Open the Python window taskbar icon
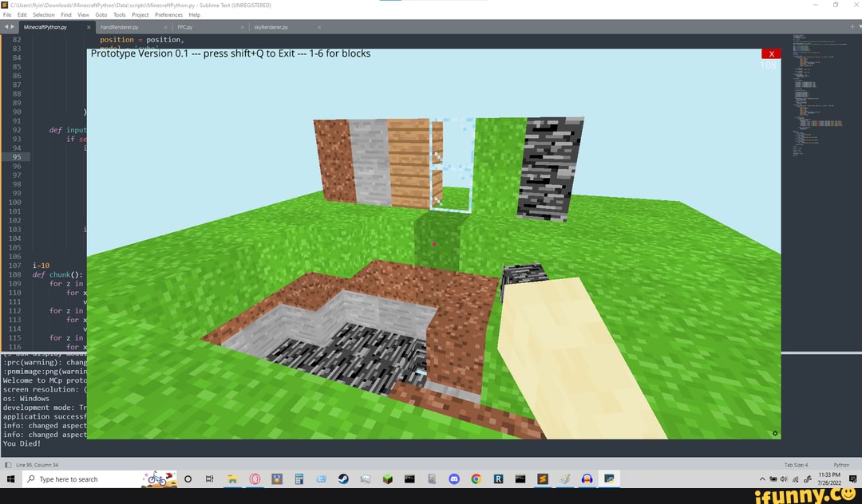Screen dimensions: 862x504 [609, 479]
